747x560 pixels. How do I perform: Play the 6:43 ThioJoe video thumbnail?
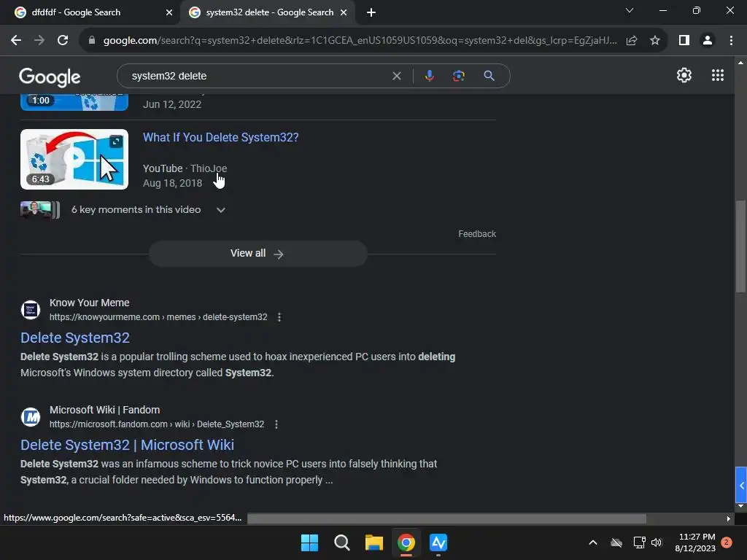(74, 159)
